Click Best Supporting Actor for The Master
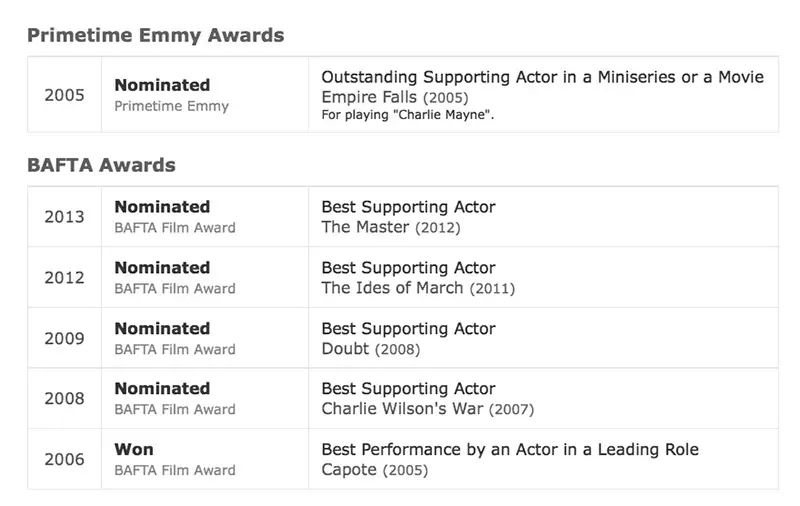The height and width of the screenshot is (506, 800). click(x=408, y=207)
